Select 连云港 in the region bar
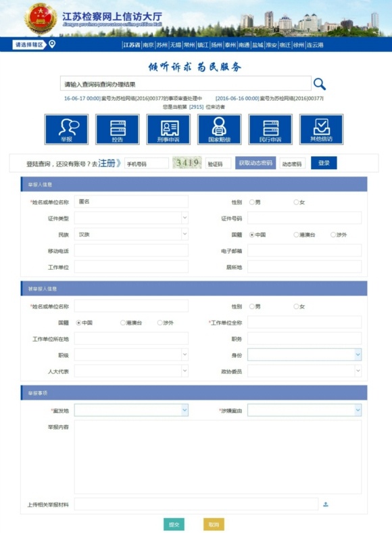The width and height of the screenshot is (392, 533). pos(315,45)
